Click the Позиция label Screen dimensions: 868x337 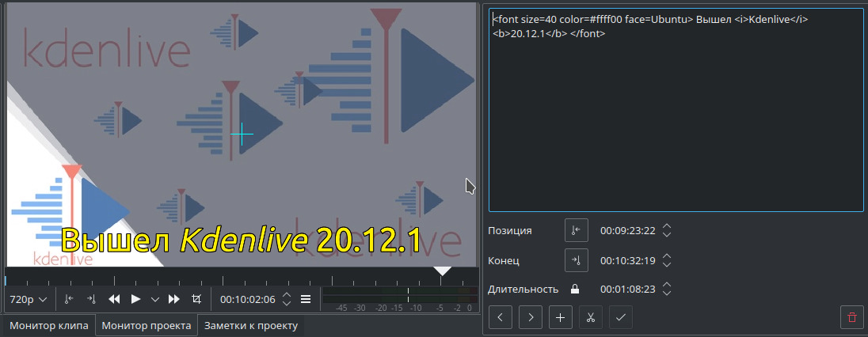coord(510,231)
